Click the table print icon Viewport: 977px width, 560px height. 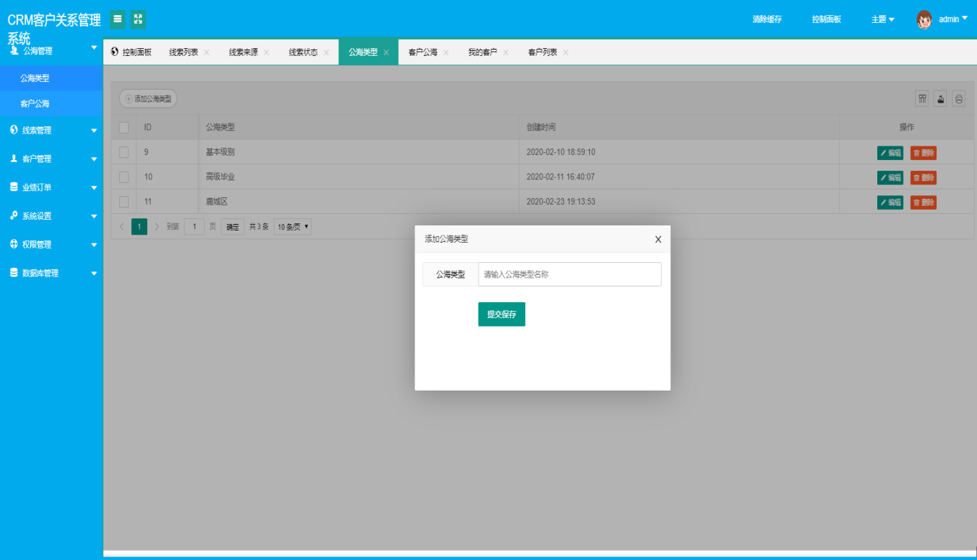coord(959,99)
